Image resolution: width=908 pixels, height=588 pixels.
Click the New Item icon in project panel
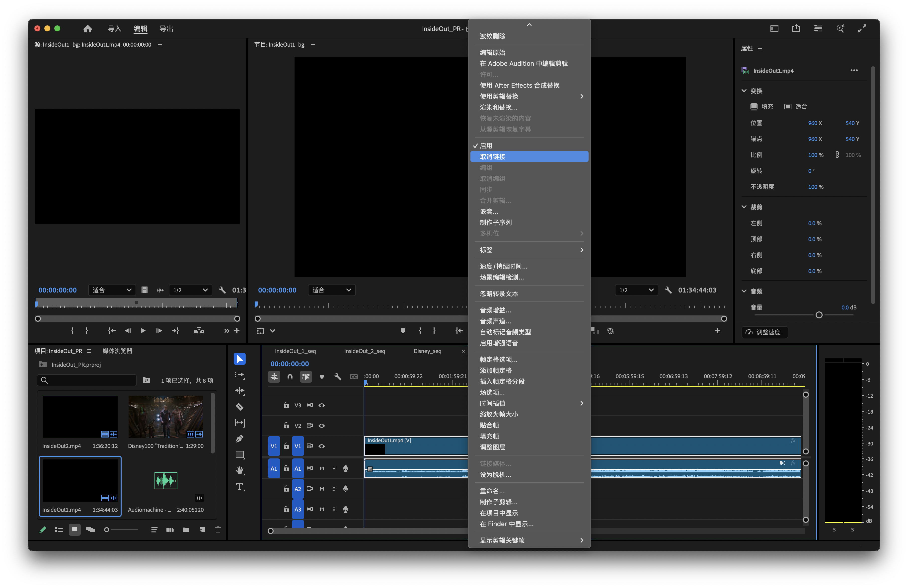coord(202,530)
